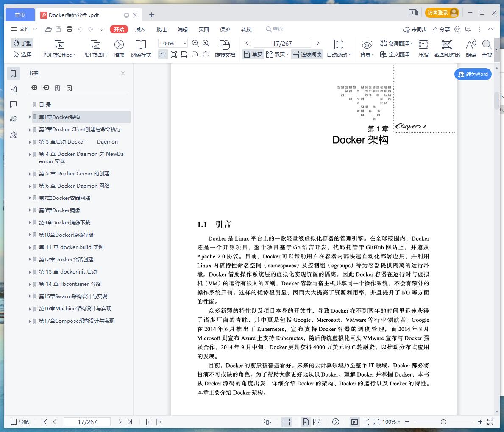The height and width of the screenshot is (432, 504).
Task: Add a new bookmark icon
Action: (x=58, y=88)
